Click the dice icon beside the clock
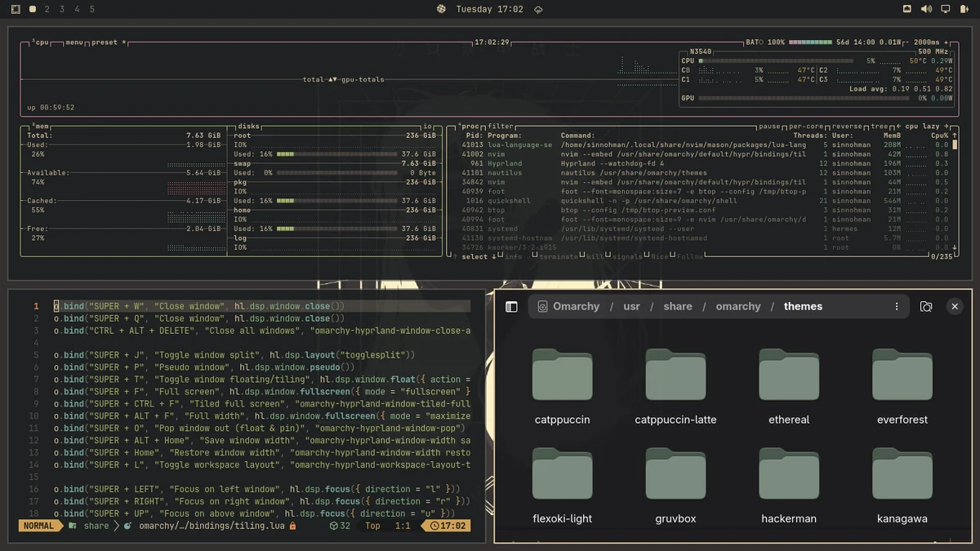Image resolution: width=980 pixels, height=551 pixels. pyautogui.click(x=441, y=9)
